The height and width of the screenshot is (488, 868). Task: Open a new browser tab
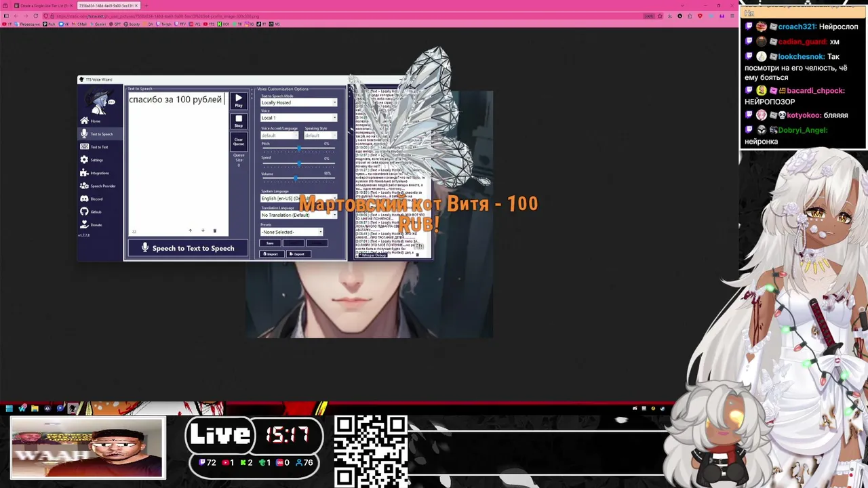coord(146,5)
